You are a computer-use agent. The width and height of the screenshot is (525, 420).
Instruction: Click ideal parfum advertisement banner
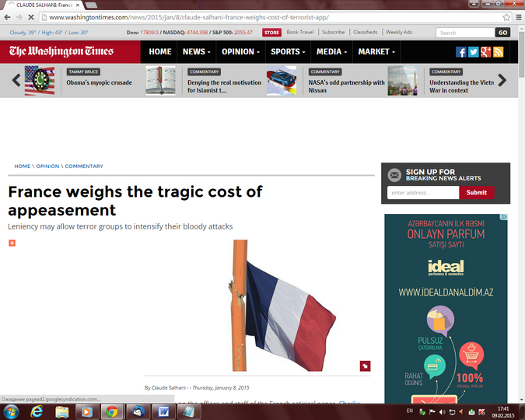click(446, 308)
